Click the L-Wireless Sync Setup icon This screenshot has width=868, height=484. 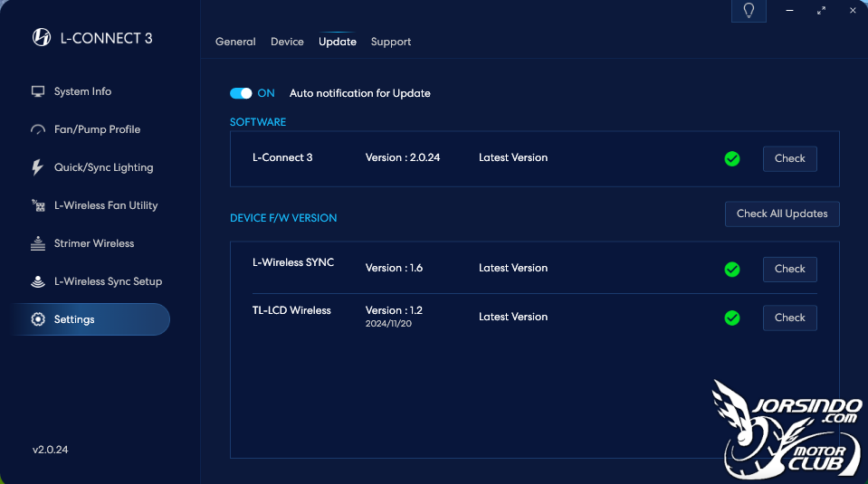pyautogui.click(x=38, y=281)
